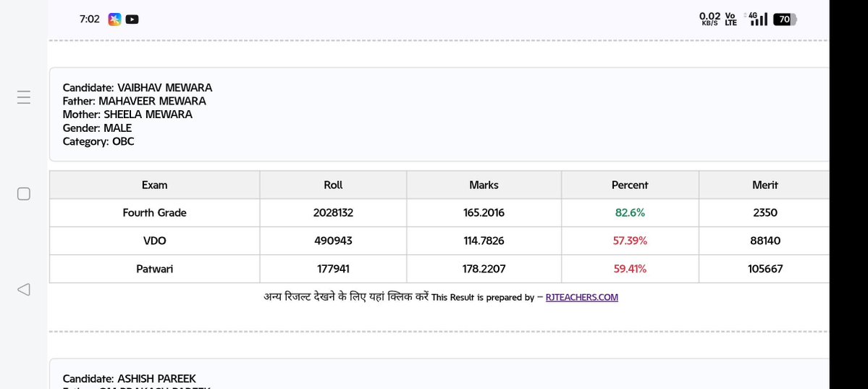Click the red 59.41% percent value

630,269
